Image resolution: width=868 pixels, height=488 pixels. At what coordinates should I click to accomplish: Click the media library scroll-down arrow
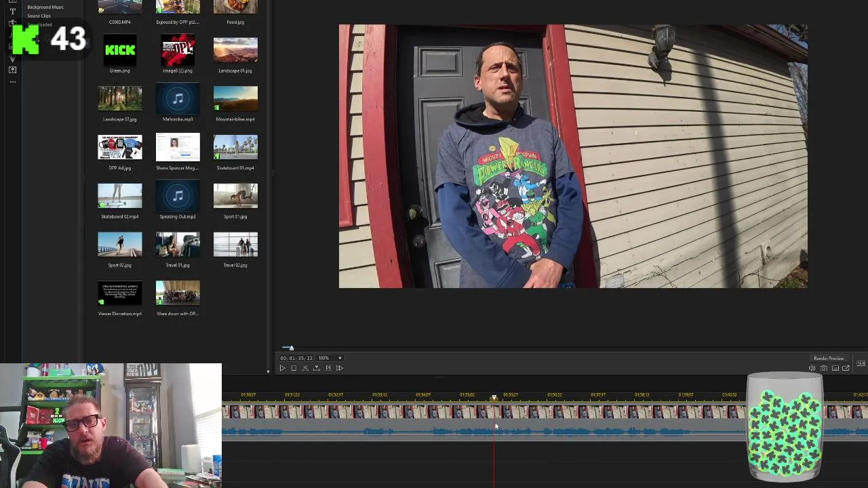269,371
